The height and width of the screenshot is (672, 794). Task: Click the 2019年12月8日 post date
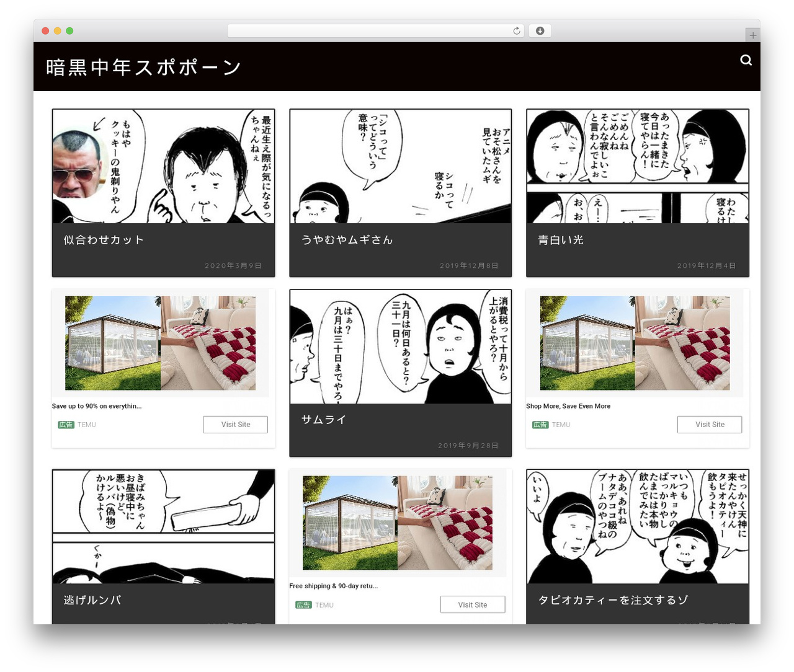470,266
